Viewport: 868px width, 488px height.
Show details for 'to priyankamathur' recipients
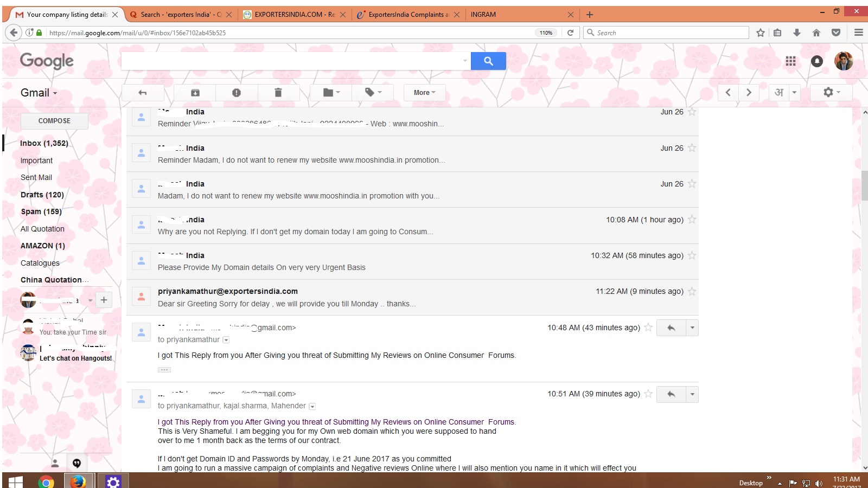tap(226, 340)
